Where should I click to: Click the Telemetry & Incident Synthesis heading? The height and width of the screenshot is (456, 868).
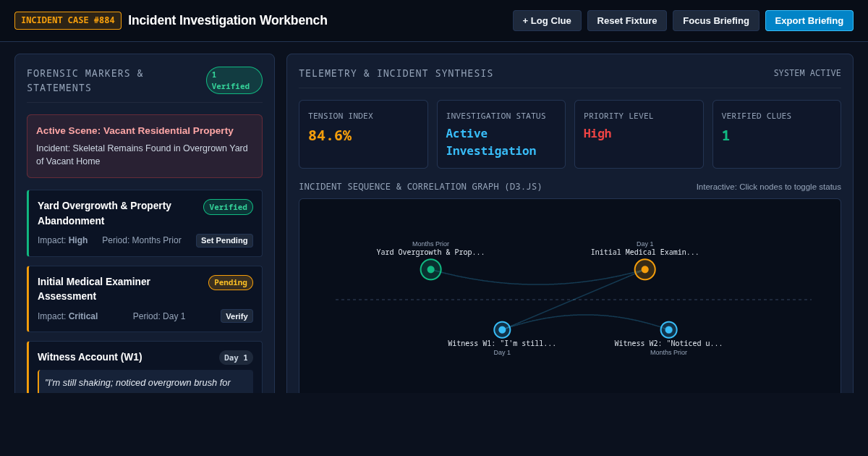point(396,73)
